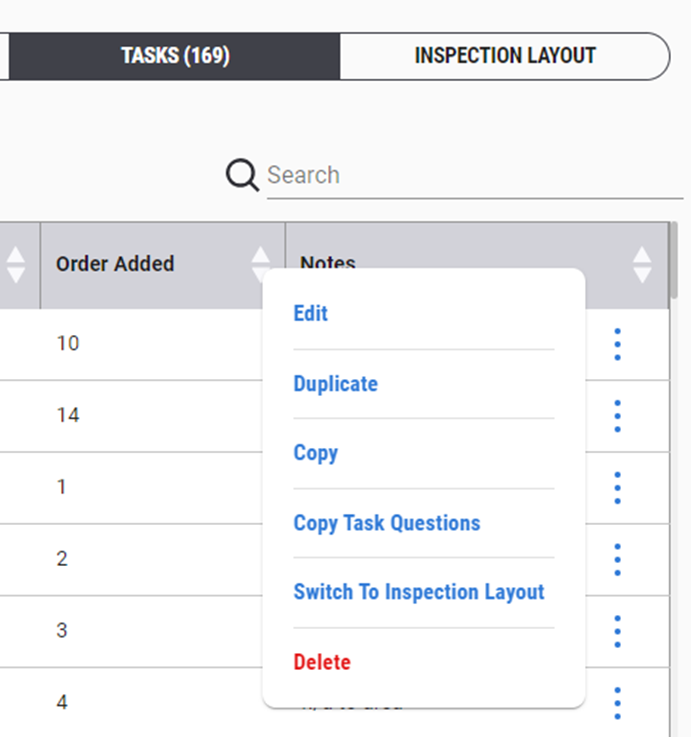Select Copy Task Questions menu option
Viewport: 691px width, 737px height.
(x=387, y=523)
